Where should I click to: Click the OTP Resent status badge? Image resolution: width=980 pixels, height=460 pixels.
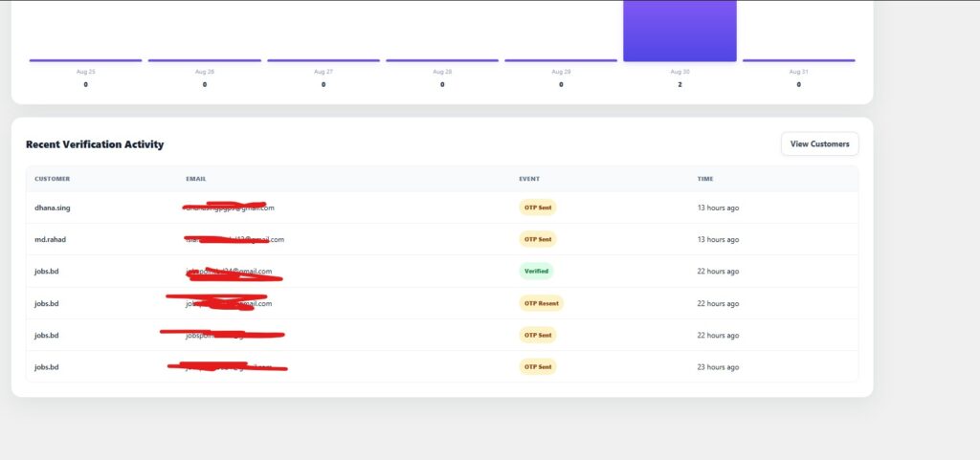point(542,303)
